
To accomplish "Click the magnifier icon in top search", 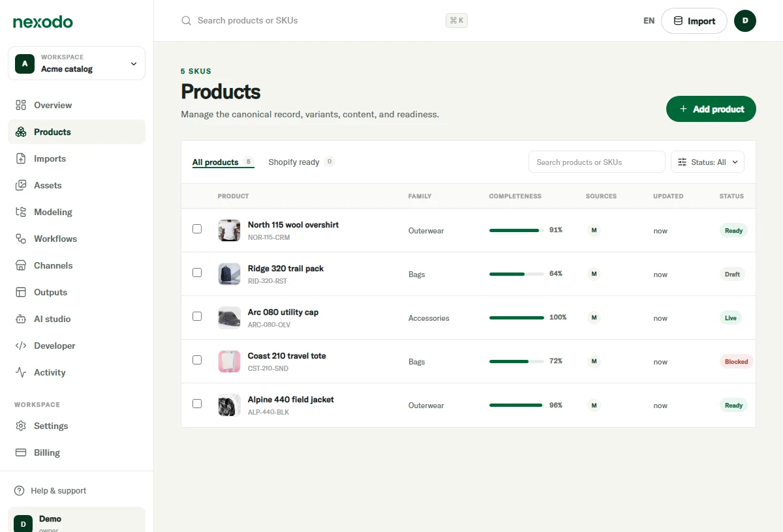I will tap(187, 21).
